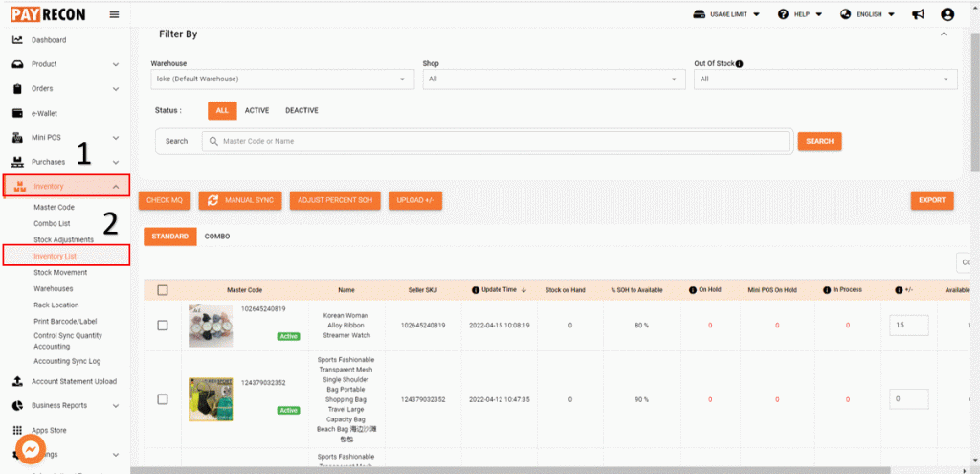Collapse the Inventory menu chevron
The image size is (980, 474).
click(x=116, y=187)
